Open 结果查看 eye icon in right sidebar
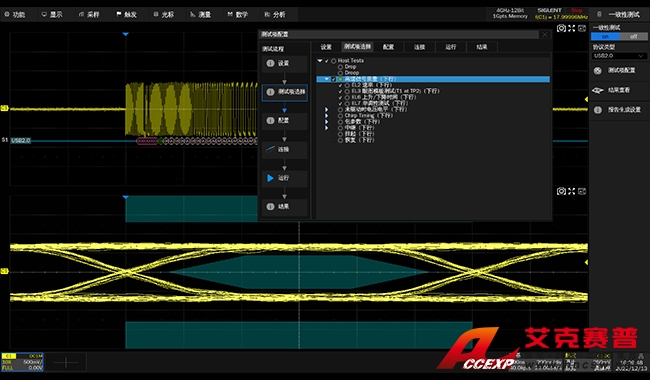650x380 pixels. [x=619, y=90]
